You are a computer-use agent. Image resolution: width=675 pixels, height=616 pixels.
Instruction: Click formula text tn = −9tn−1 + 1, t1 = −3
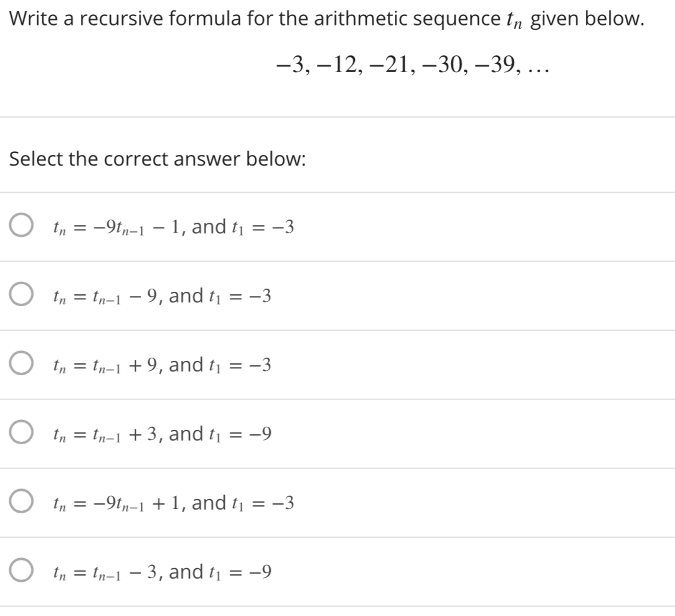point(174,503)
